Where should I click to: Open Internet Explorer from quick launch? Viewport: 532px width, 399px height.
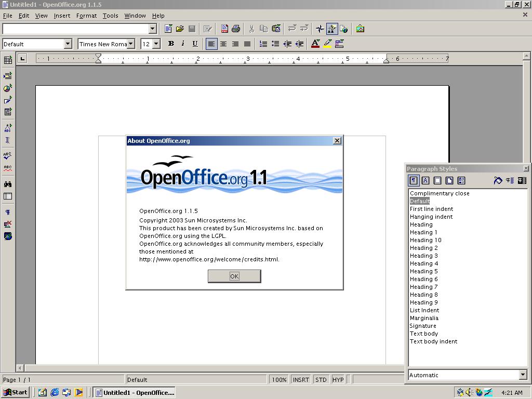(55, 393)
